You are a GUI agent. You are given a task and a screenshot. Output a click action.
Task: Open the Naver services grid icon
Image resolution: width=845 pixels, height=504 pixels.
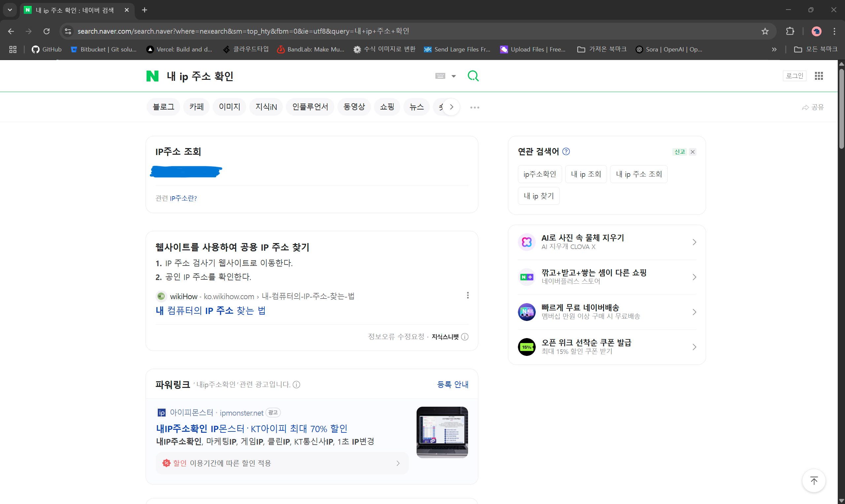click(819, 76)
